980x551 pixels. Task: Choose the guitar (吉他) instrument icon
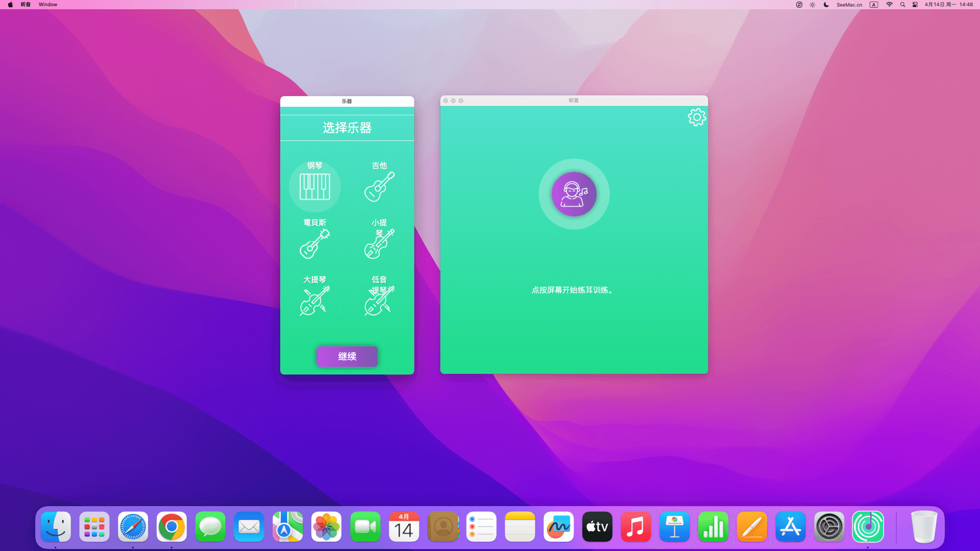379,187
